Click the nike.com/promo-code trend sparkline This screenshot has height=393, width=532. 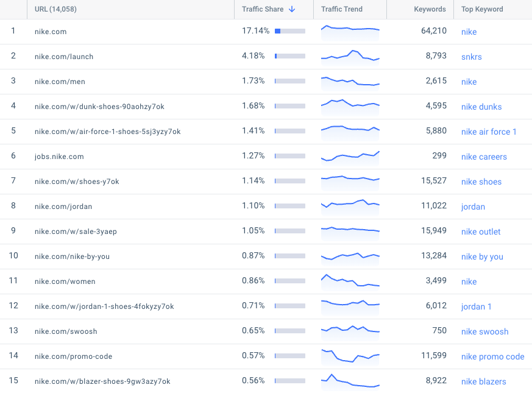click(x=350, y=356)
